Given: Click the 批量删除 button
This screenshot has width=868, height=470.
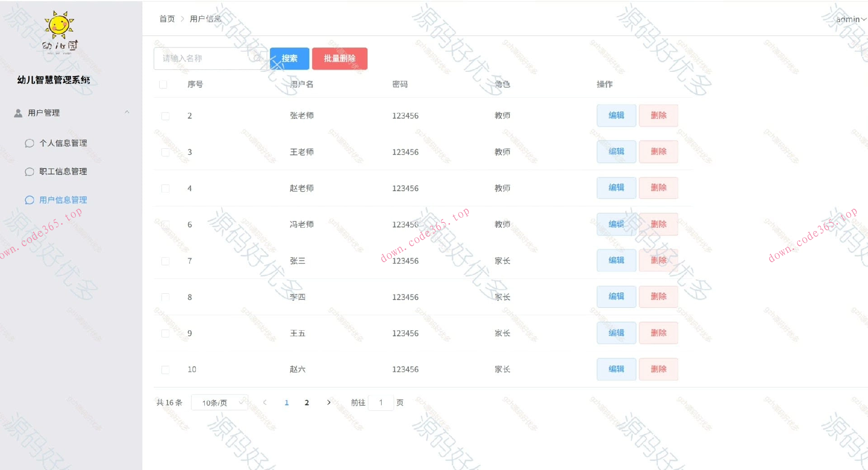Looking at the screenshot, I should click(x=339, y=58).
